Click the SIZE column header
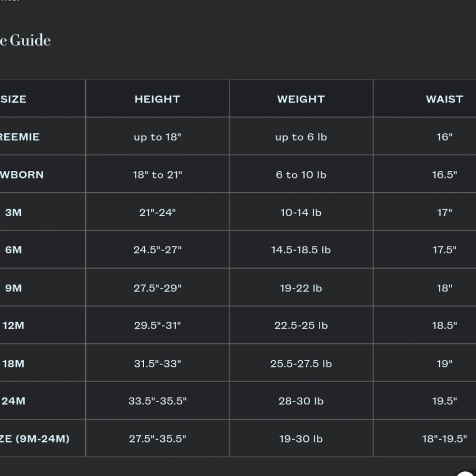This screenshot has height=476, width=476. [13, 99]
